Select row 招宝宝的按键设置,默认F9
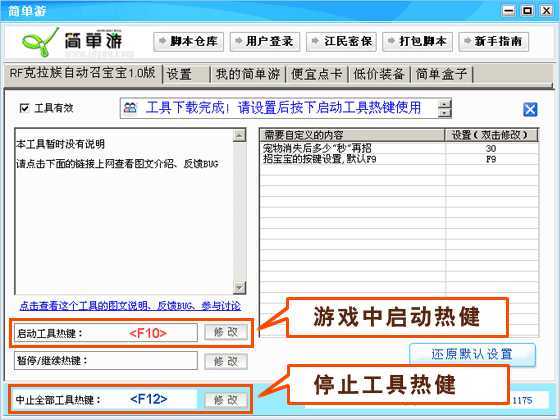Viewport: 560px width, 420px height. tap(399, 159)
